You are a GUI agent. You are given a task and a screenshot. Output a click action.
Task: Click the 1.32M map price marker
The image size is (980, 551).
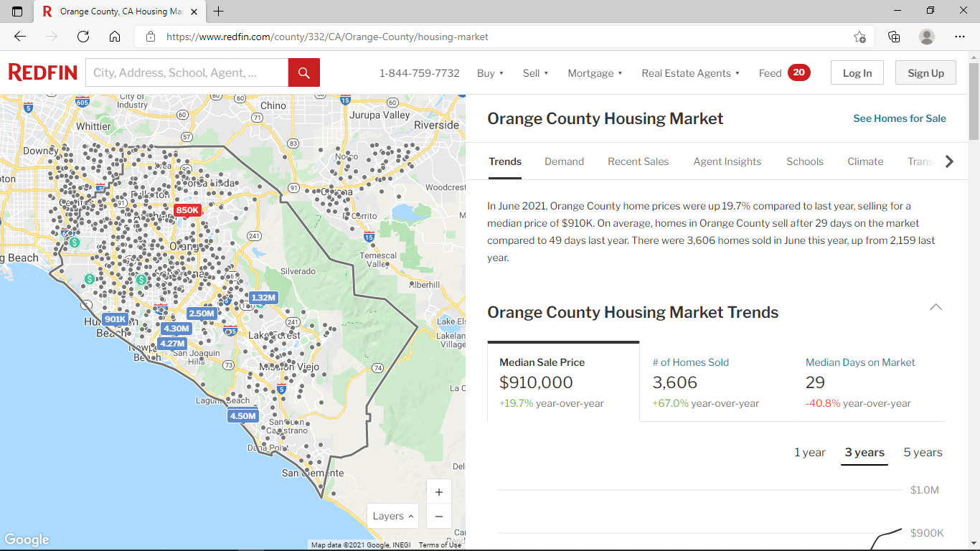pos(263,297)
